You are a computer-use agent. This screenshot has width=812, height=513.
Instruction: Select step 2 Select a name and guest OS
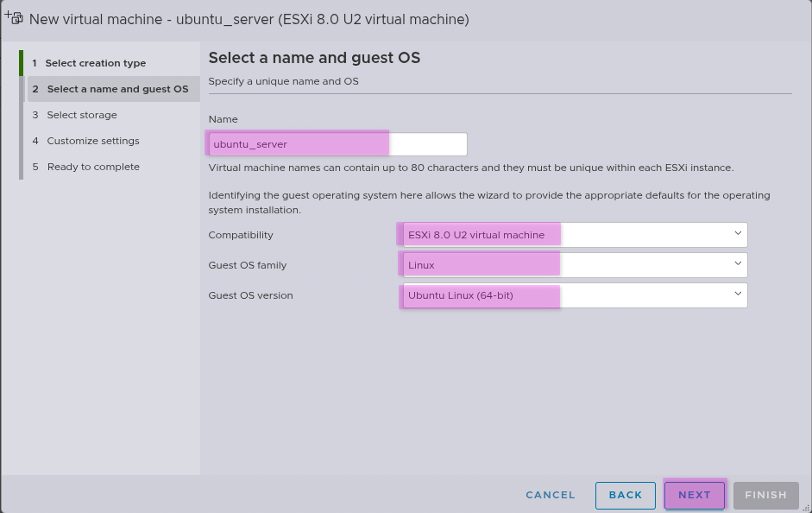[116, 89]
